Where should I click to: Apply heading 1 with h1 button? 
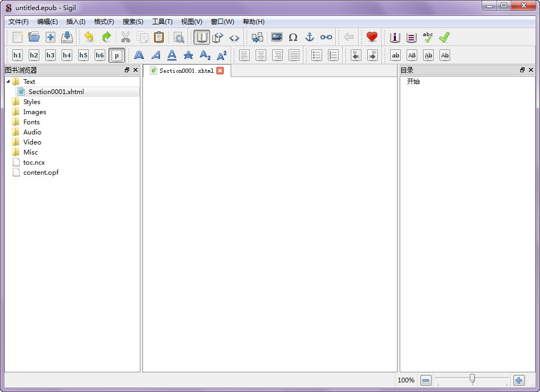point(18,55)
